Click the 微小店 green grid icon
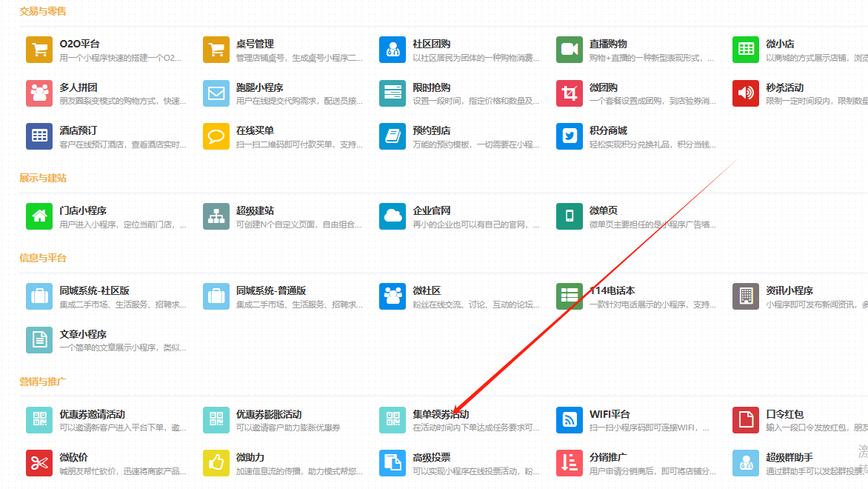 coord(746,50)
